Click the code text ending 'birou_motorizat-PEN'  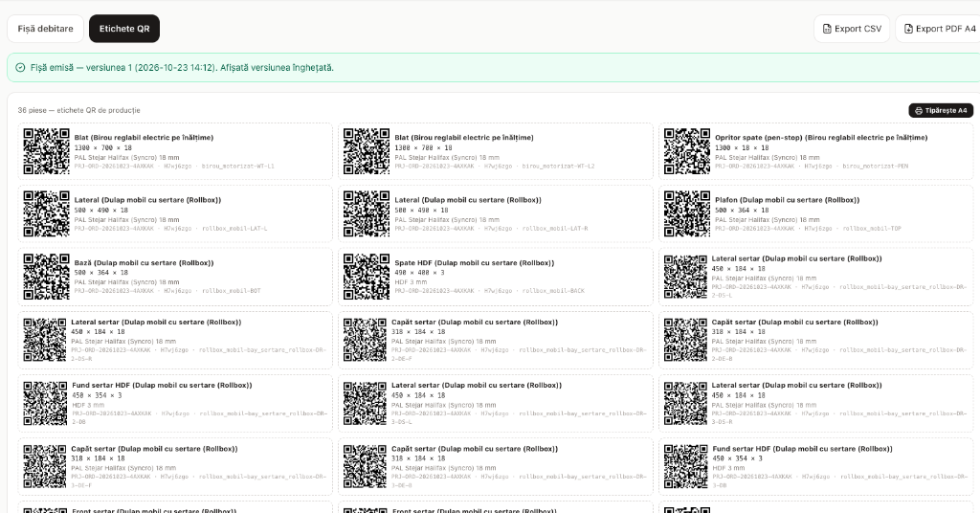pyautogui.click(x=812, y=167)
